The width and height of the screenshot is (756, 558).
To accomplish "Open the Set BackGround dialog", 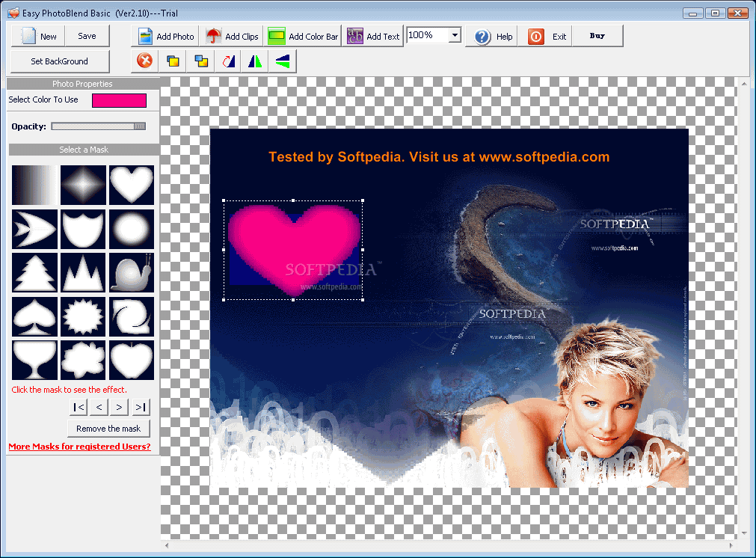I will coord(60,61).
